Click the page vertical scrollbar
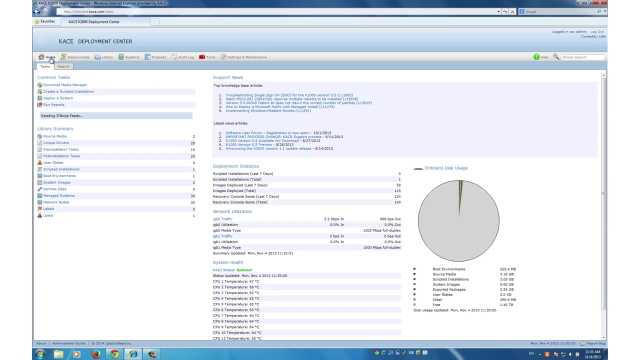The width and height of the screenshot is (640, 360). tap(603, 206)
